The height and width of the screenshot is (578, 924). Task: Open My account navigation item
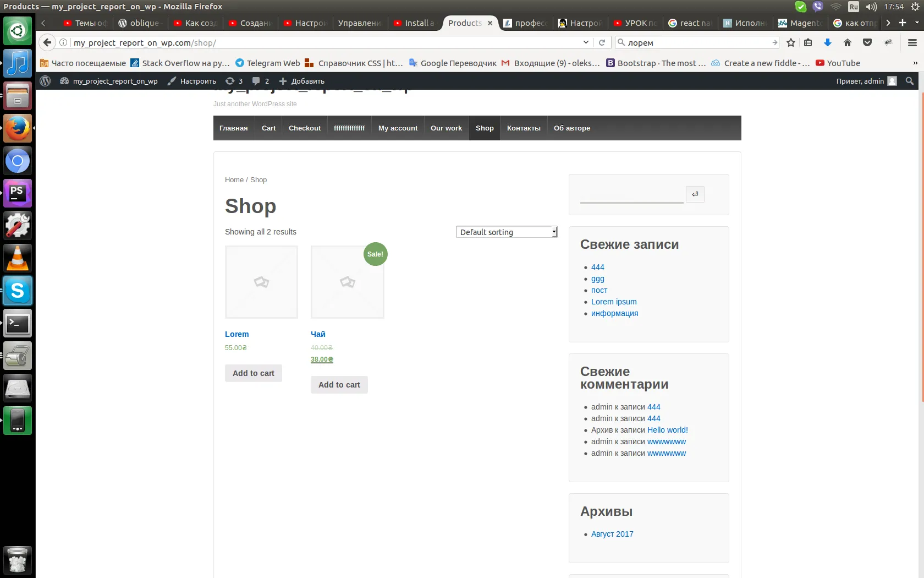[398, 128]
